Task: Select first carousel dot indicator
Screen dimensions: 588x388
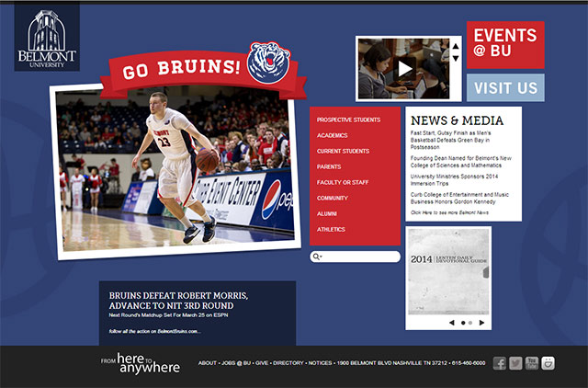Action: pos(463,323)
